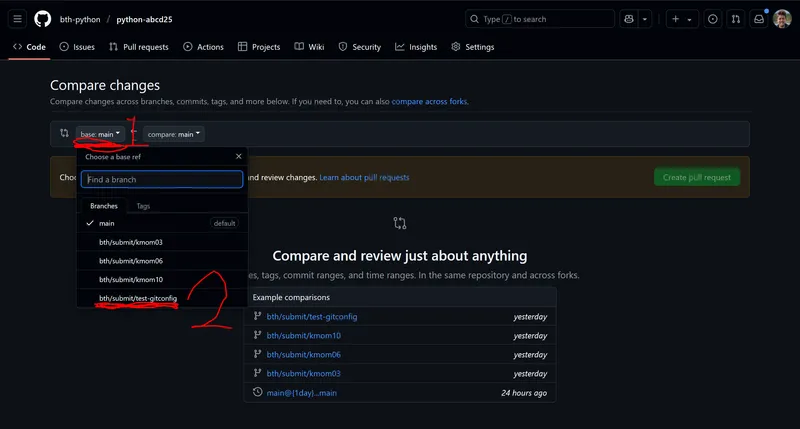The width and height of the screenshot is (800, 429).
Task: Switch to the Issues tab
Action: click(x=77, y=47)
